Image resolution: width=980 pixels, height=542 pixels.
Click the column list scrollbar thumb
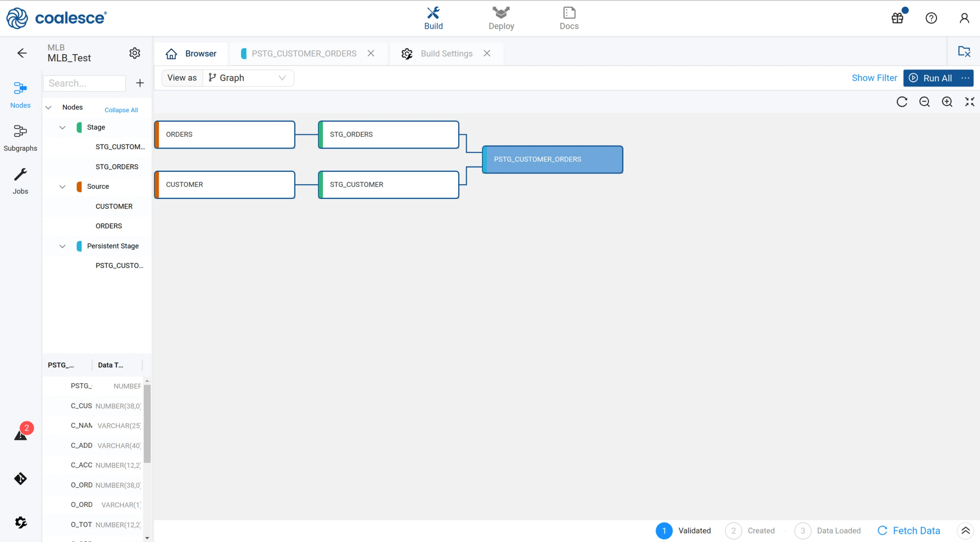[x=147, y=424]
